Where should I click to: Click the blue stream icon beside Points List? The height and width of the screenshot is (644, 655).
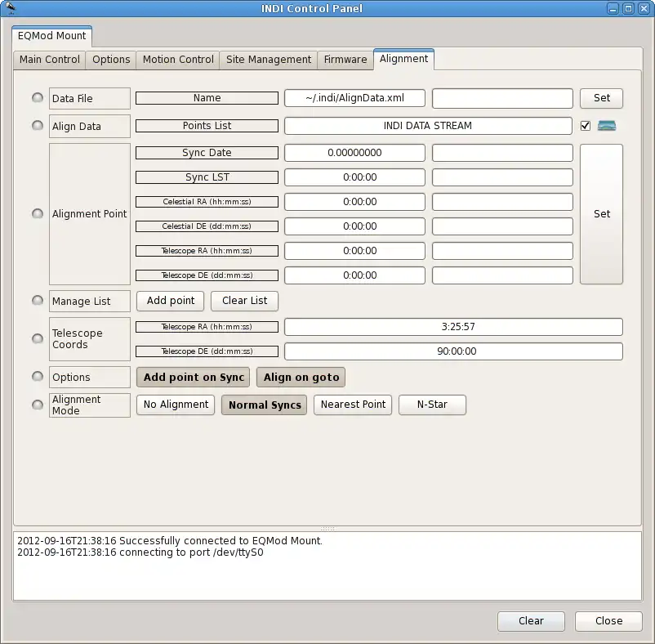[x=606, y=126]
